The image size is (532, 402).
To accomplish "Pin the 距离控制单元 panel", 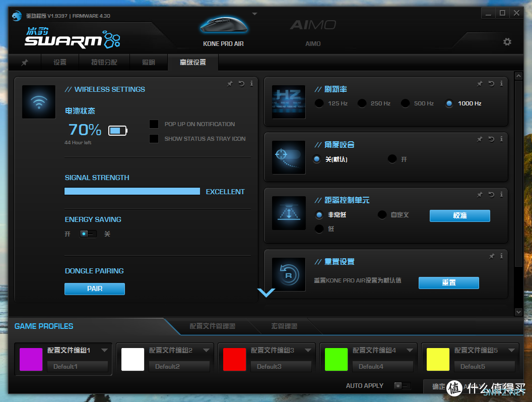I will coord(480,194).
